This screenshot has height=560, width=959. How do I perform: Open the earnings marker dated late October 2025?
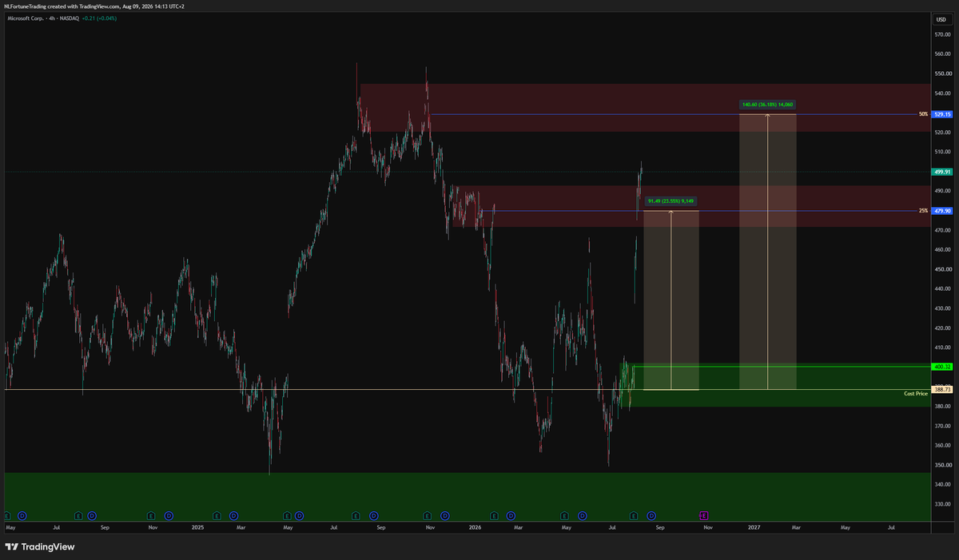pyautogui.click(x=428, y=516)
